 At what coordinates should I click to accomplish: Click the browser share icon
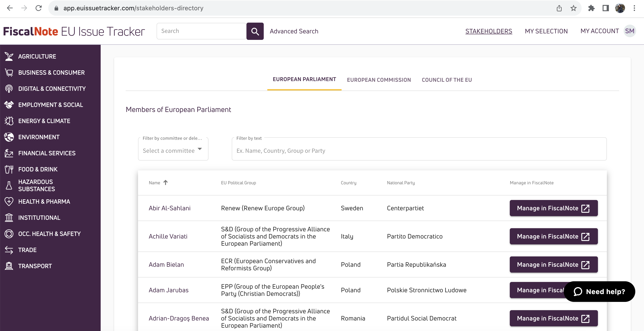pos(559,8)
